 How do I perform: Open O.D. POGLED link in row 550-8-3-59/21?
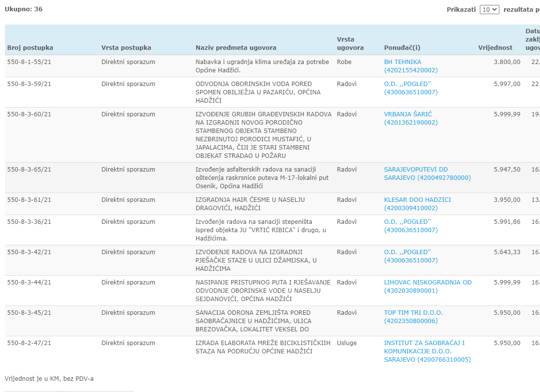pos(411,88)
